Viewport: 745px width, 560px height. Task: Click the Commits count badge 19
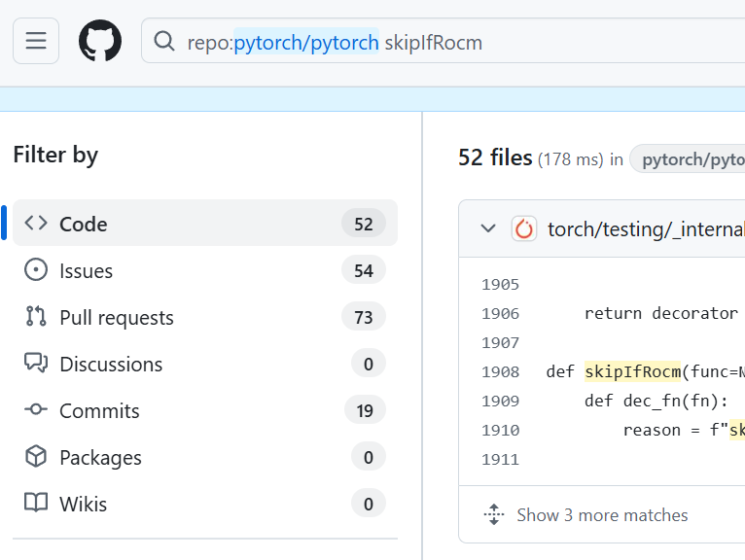[365, 410]
